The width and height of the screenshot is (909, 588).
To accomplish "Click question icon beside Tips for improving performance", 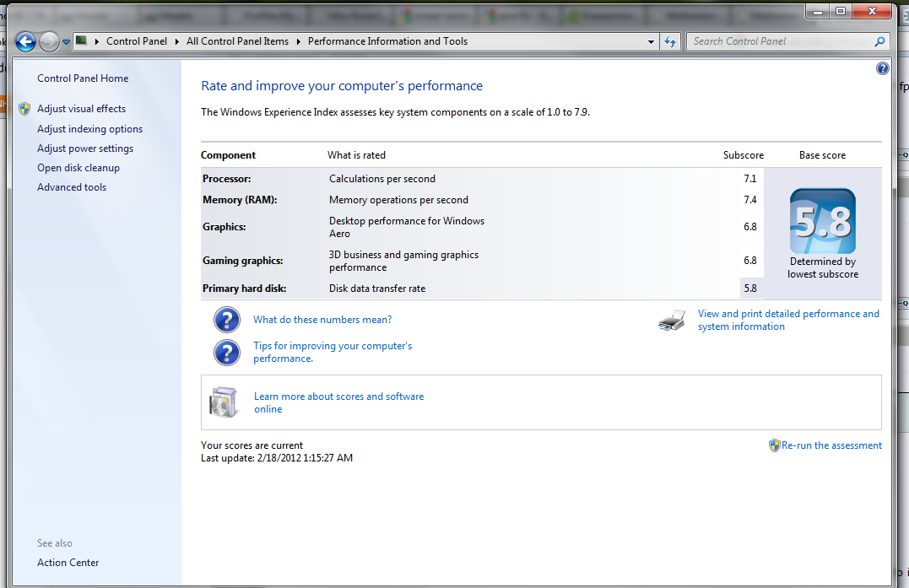I will 227,353.
